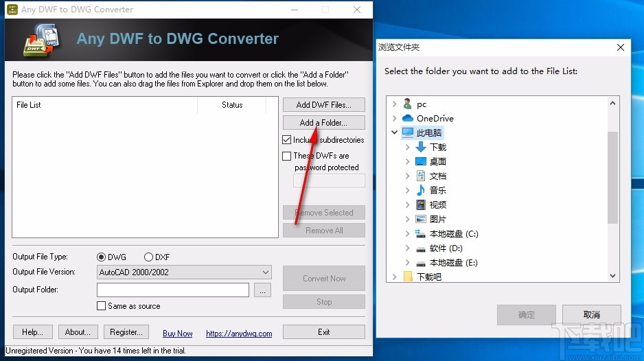Viewport: 644px width, 361px height.
Task: Click the Add DWF Files... button
Action: pos(323,105)
